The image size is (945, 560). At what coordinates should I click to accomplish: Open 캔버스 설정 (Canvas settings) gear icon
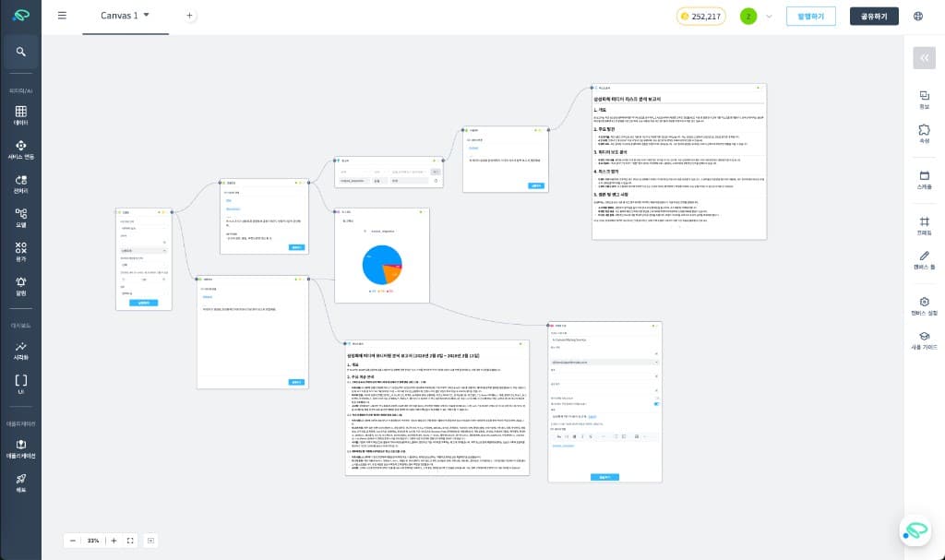(x=924, y=306)
